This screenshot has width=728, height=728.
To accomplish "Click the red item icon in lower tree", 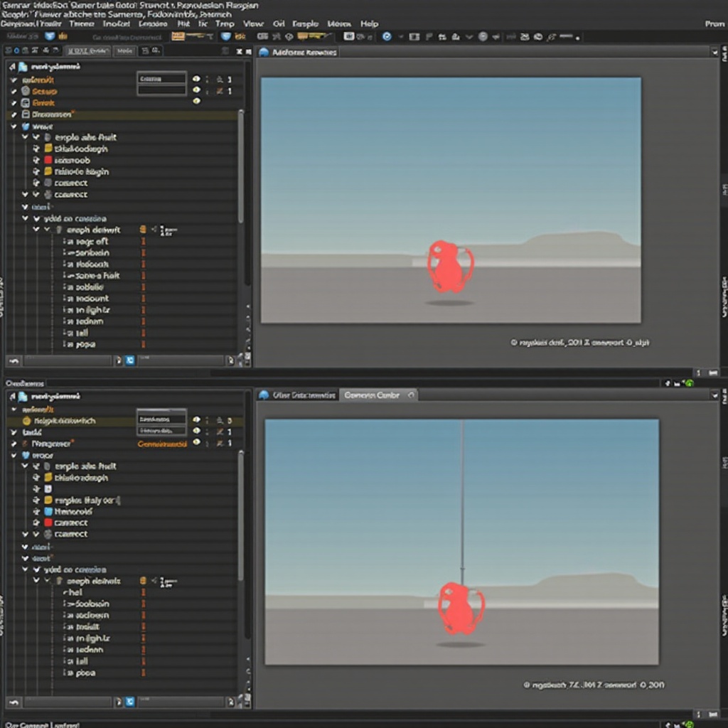I will coord(48,523).
